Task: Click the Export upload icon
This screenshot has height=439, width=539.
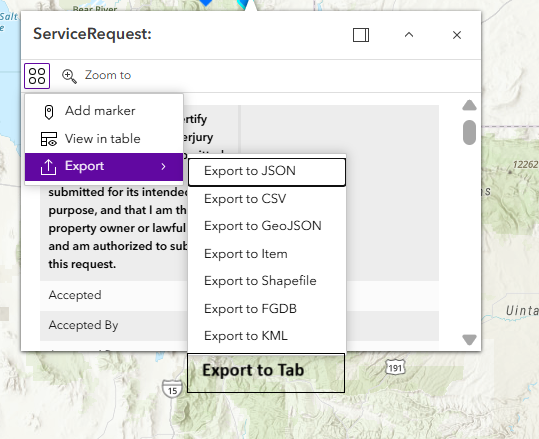Action: click(48, 167)
